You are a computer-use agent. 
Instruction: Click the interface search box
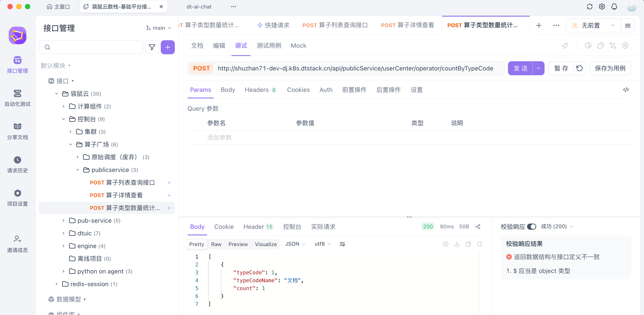[91, 47]
